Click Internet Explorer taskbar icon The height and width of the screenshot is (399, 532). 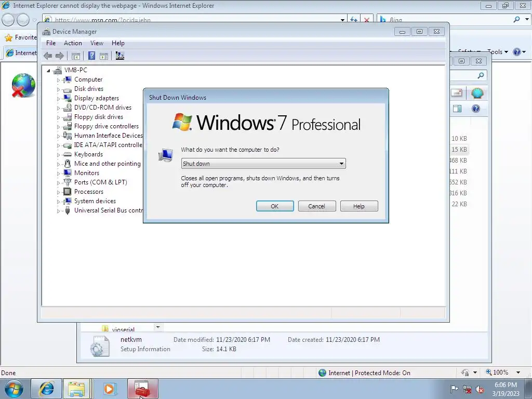[46, 389]
